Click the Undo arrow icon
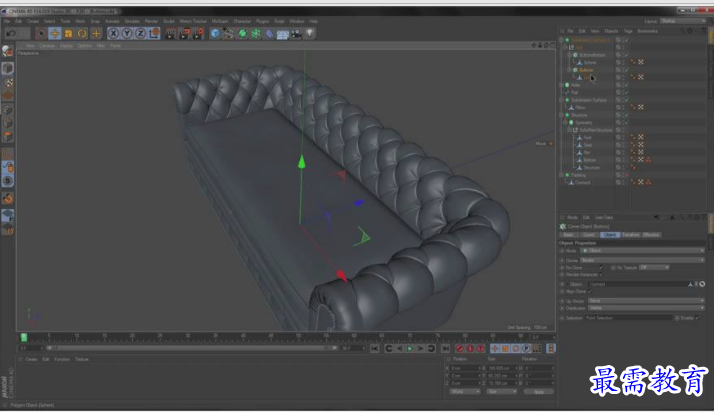Image resolution: width=714 pixels, height=412 pixels. tap(8, 33)
